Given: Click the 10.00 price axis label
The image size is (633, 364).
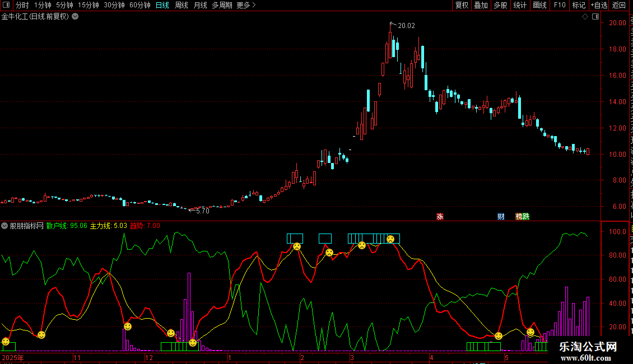Looking at the screenshot, I should [x=618, y=154].
